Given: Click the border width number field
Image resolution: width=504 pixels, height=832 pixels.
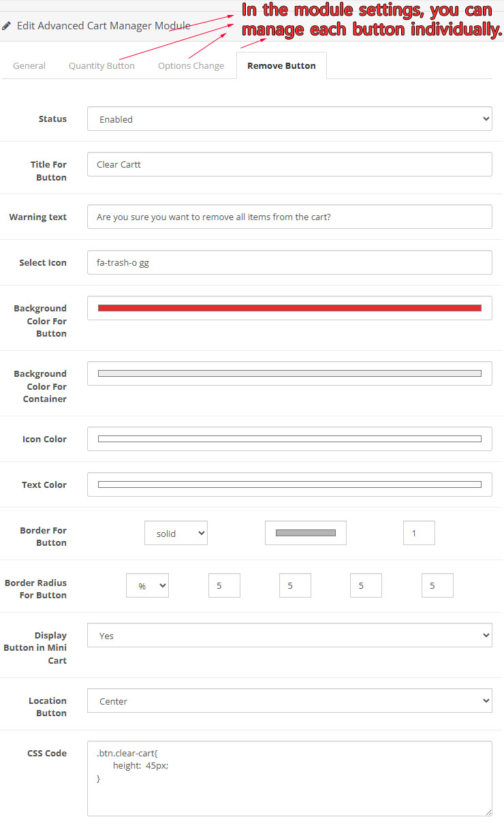Looking at the screenshot, I should coord(419,533).
